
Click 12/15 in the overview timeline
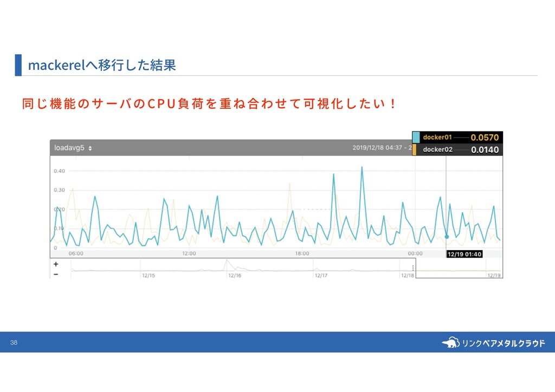coord(149,276)
